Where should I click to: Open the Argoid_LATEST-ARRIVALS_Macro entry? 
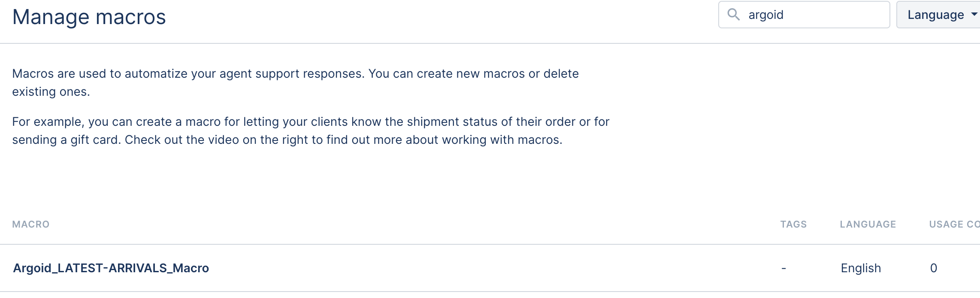111,268
